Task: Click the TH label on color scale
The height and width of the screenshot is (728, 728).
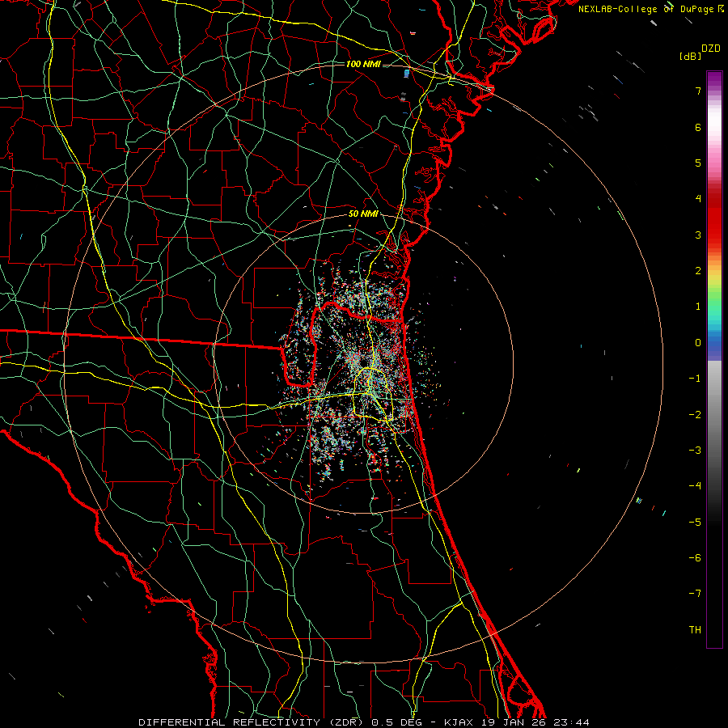Action: 695,630
